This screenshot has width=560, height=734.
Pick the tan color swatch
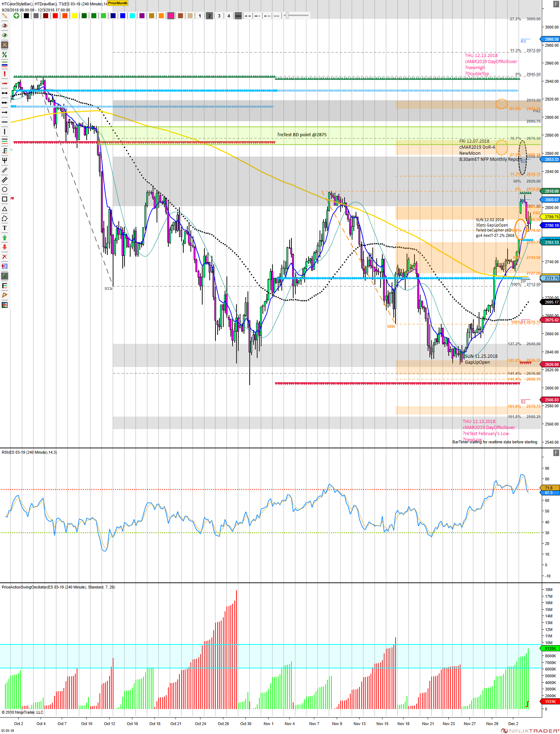[190, 16]
